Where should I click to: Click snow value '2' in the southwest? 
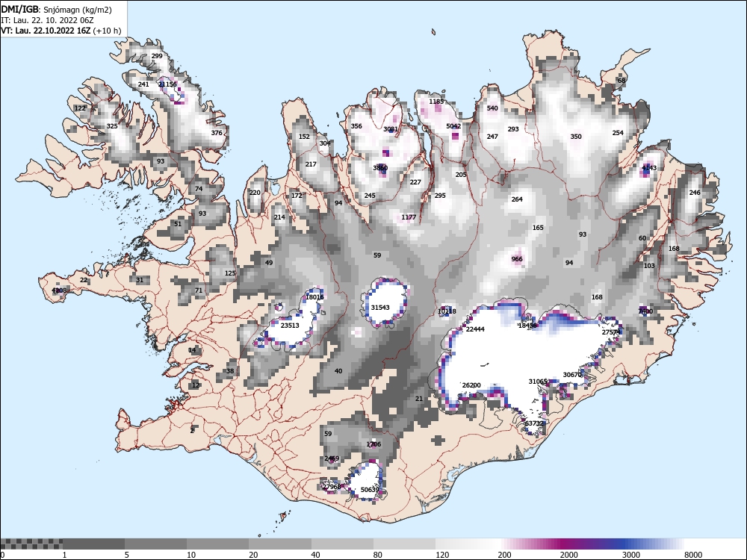pos(192,431)
